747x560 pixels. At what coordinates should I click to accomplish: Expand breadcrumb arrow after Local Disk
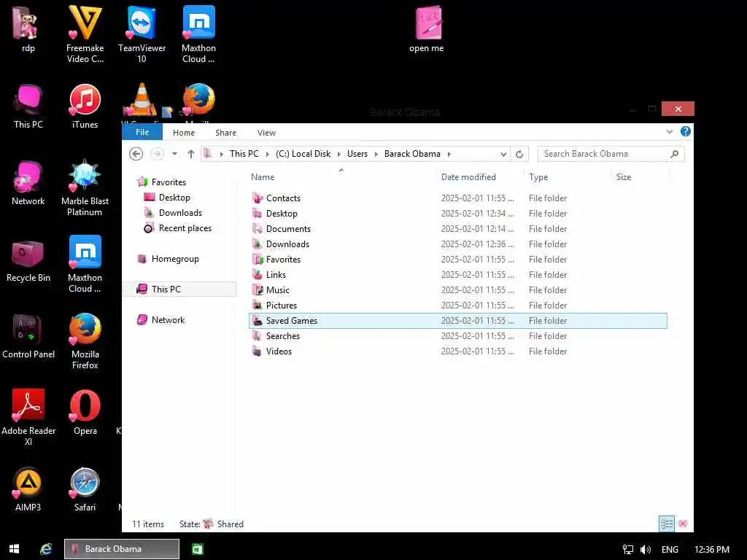pyautogui.click(x=338, y=154)
